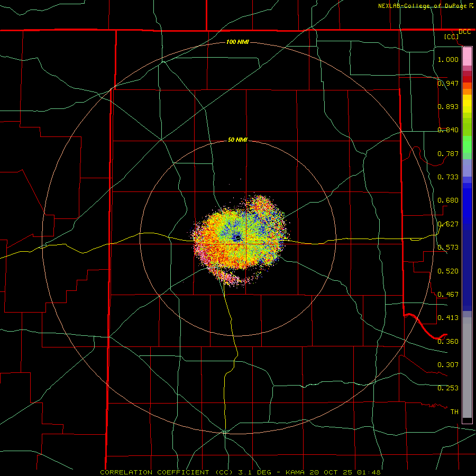
Task: Click the bright green swatch of the color bar
Action: [467, 144]
